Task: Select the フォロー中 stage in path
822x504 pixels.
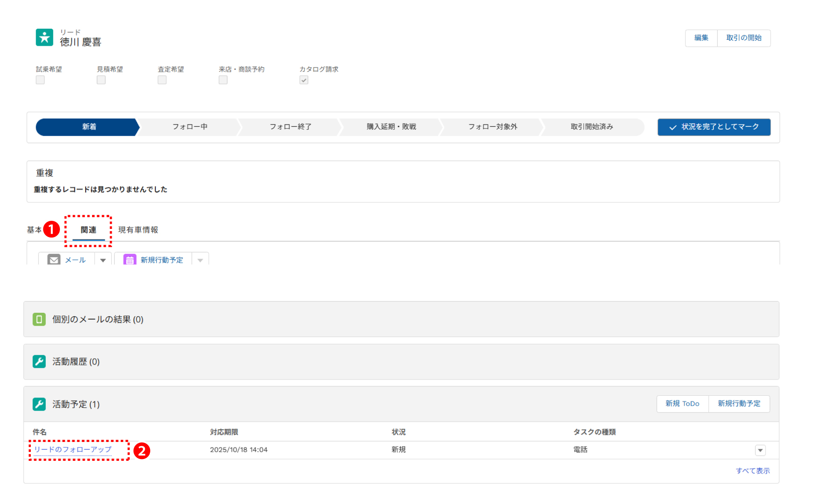Action: pyautogui.click(x=190, y=127)
